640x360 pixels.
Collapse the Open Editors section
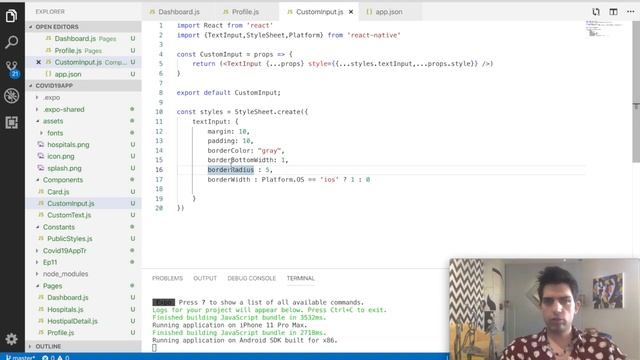tap(83, 27)
